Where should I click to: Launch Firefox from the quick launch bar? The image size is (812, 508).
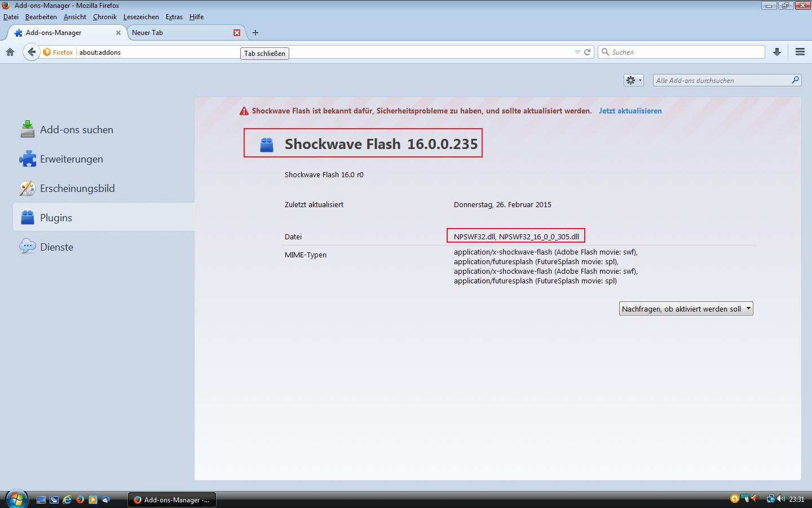pyautogui.click(x=80, y=500)
